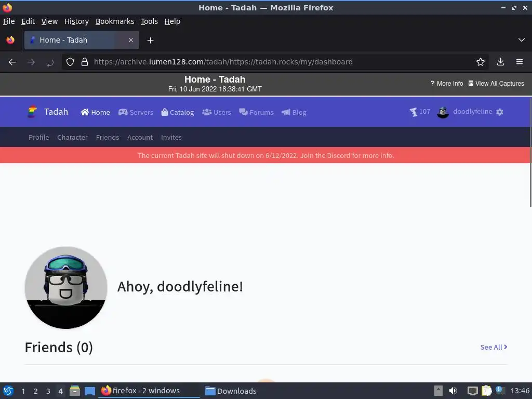Click the 107 currency balance
The height and width of the screenshot is (399, 532).
pos(424,112)
